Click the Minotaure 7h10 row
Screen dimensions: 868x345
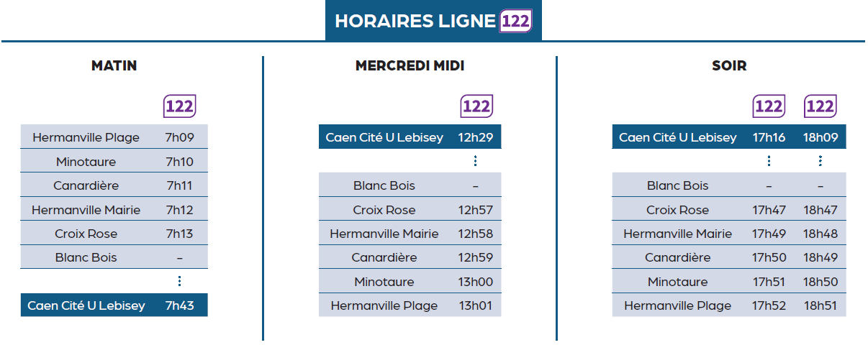coord(114,161)
